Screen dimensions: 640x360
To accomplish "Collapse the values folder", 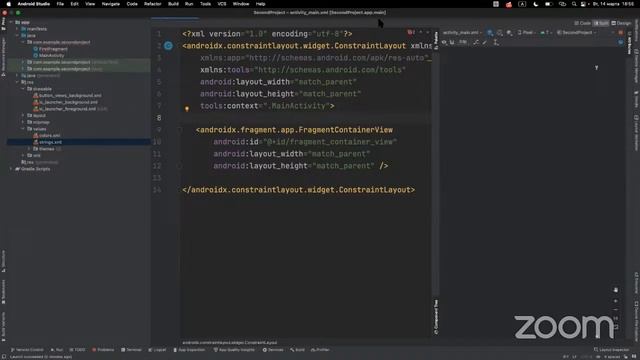I will point(23,129).
